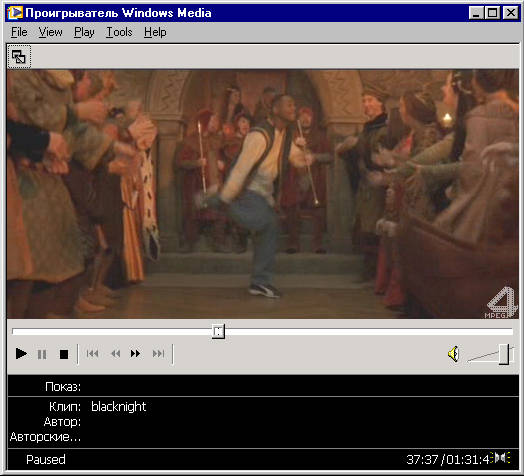Click the Показ: label
The image size is (524, 476).
(x=63, y=386)
